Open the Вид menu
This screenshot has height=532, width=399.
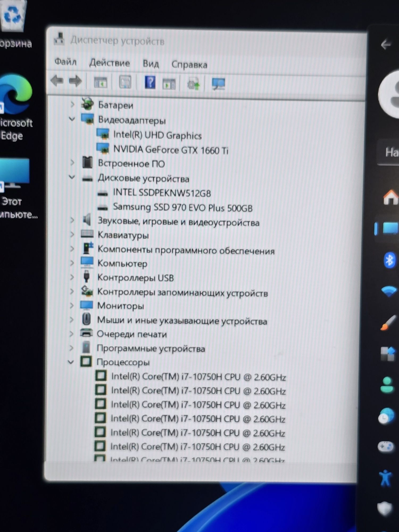click(x=151, y=64)
